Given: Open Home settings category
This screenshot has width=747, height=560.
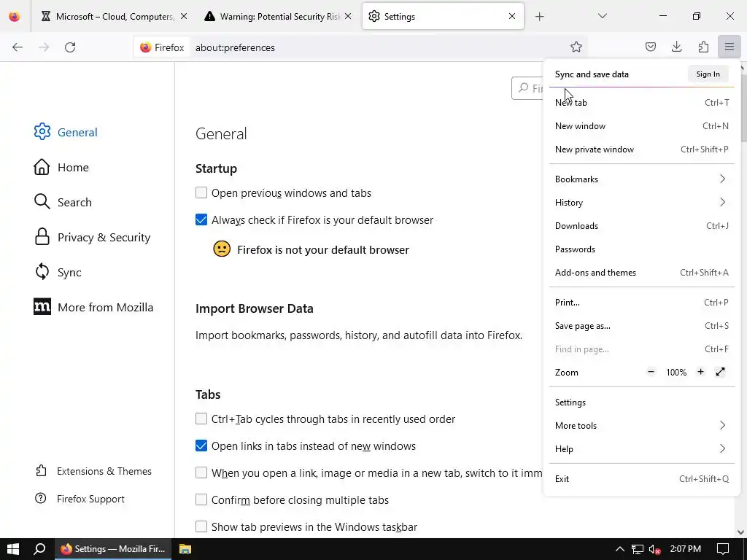Looking at the screenshot, I should coord(61,167).
